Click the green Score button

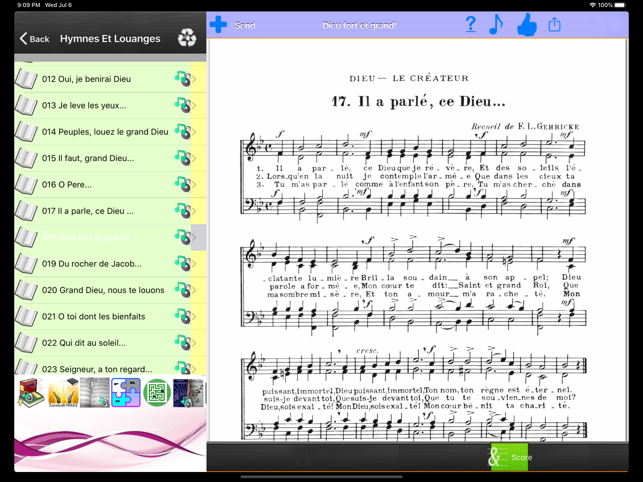click(509, 457)
